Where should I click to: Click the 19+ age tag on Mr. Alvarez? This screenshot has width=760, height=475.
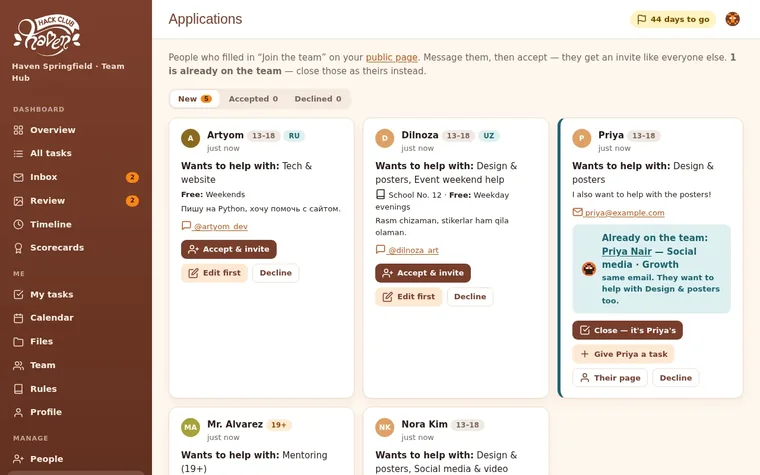click(279, 425)
